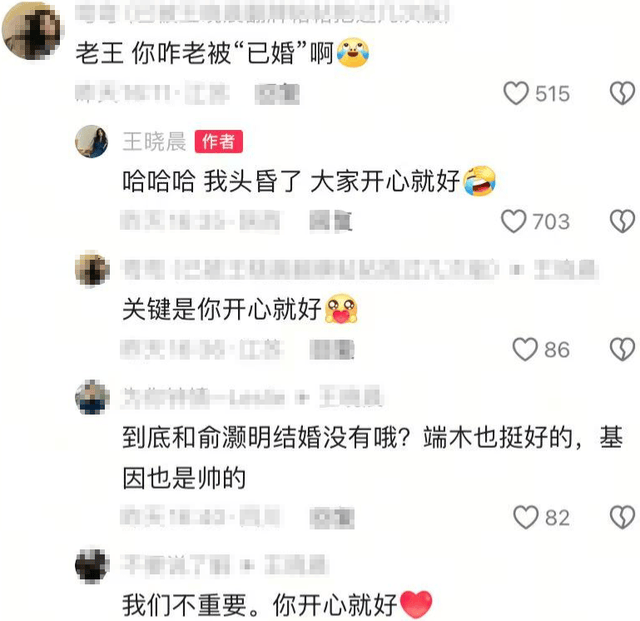Dislike 王晓晨's reply with broken heart

pos(622,221)
